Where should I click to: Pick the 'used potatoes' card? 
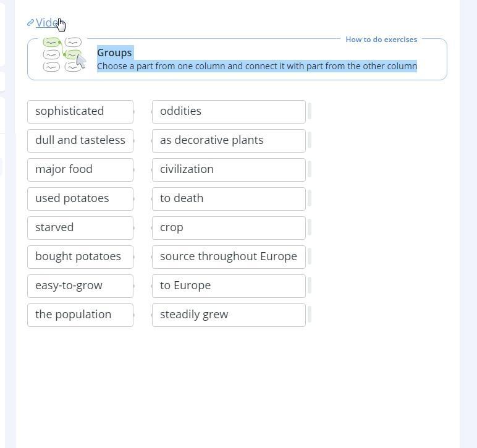tap(80, 199)
